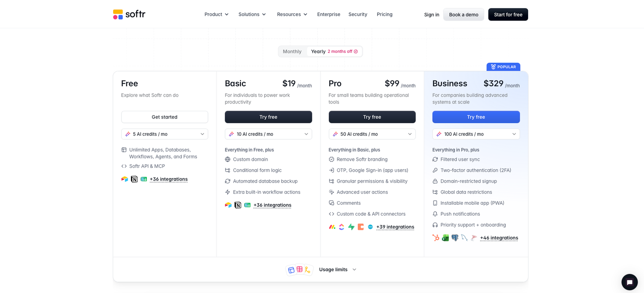This screenshot has width=644, height=293.
Task: Click the lightning icon beside Extra built-in workflow actions
Action: pyautogui.click(x=228, y=192)
